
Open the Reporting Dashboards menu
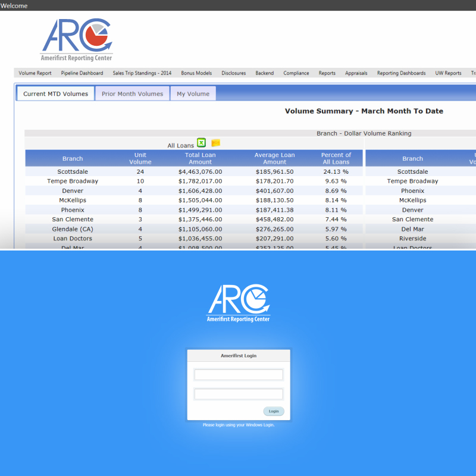401,73
